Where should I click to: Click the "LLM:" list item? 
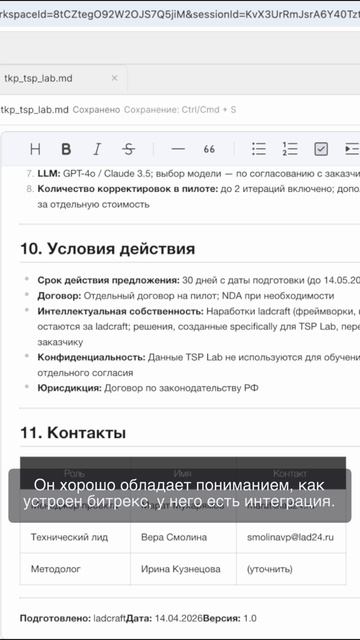point(199,173)
